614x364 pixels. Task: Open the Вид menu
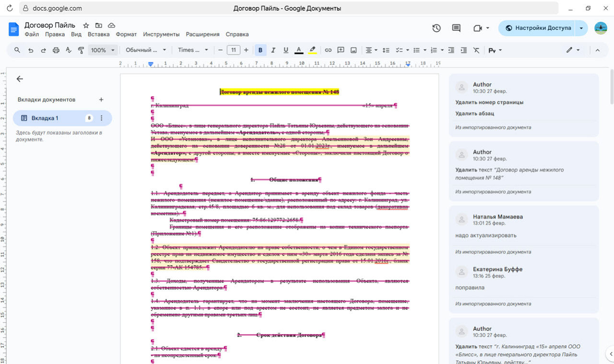click(x=76, y=35)
